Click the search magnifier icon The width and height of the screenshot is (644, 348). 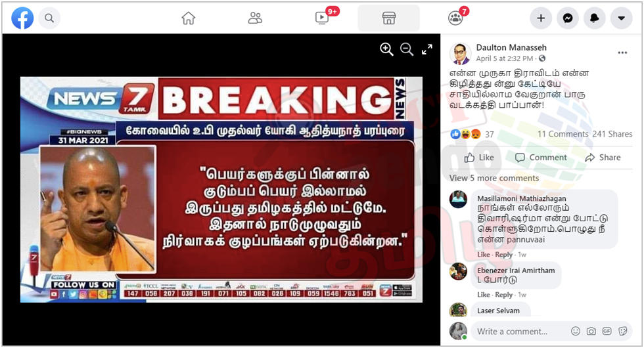coord(49,18)
